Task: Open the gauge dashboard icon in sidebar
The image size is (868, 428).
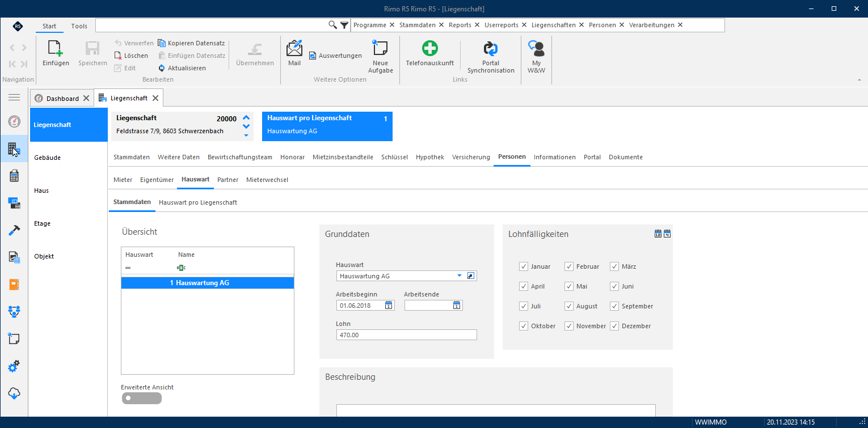Action: (14, 121)
